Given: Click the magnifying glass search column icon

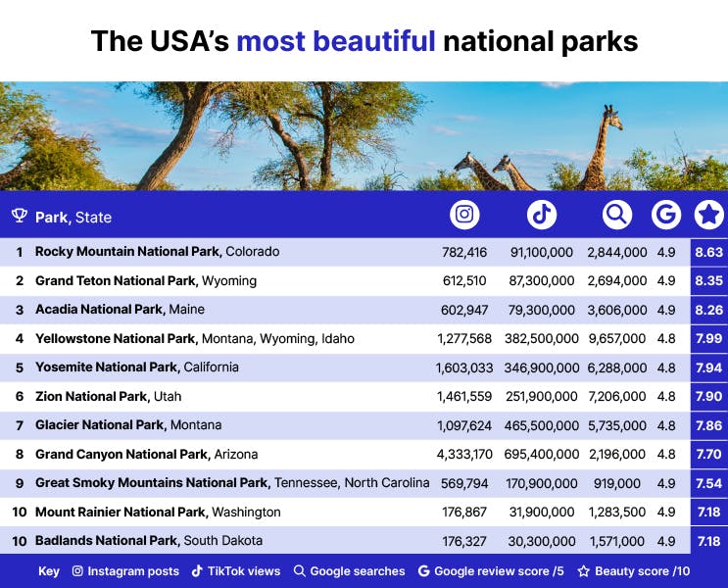Looking at the screenshot, I should pos(617,215).
